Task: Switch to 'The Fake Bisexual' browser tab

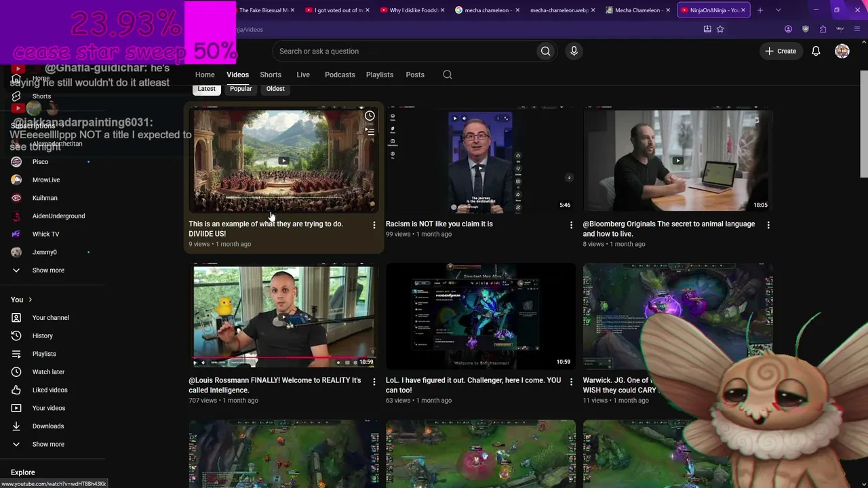Action: (264, 10)
